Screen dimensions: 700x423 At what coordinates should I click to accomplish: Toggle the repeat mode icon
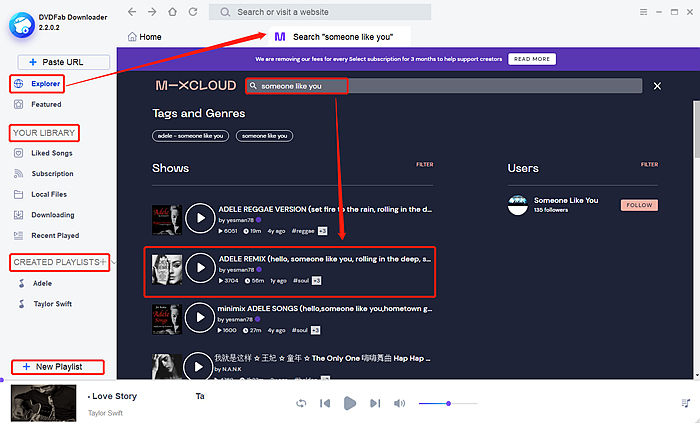point(301,403)
